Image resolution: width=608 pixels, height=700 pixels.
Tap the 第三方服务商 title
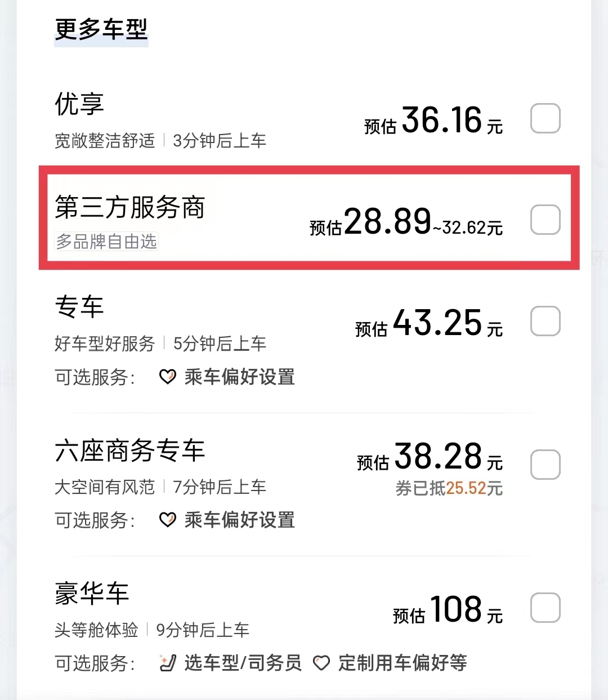(129, 207)
